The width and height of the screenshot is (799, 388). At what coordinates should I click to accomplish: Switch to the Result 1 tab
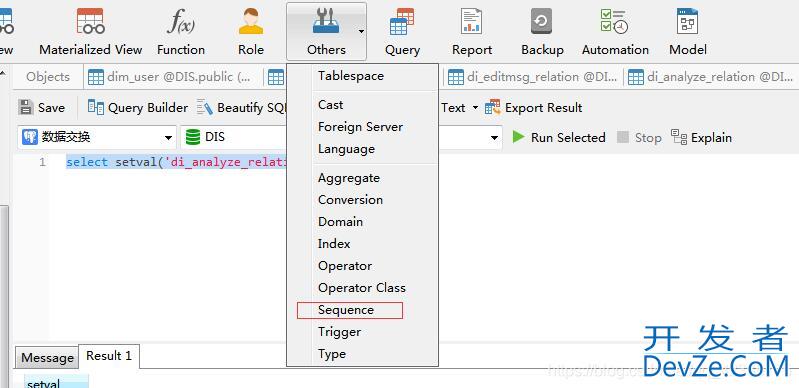point(109,356)
